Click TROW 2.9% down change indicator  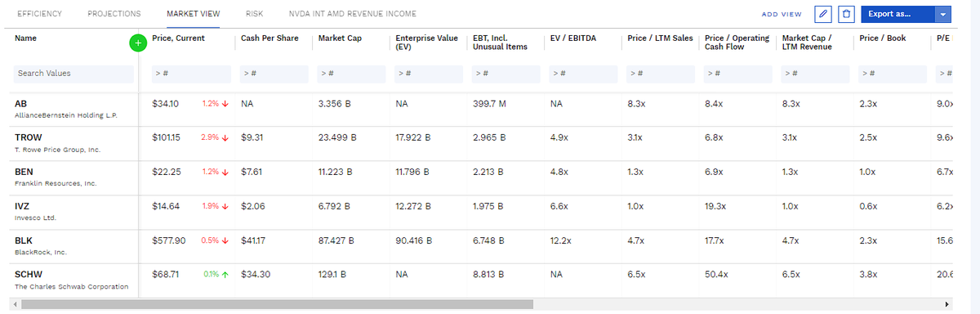[214, 138]
